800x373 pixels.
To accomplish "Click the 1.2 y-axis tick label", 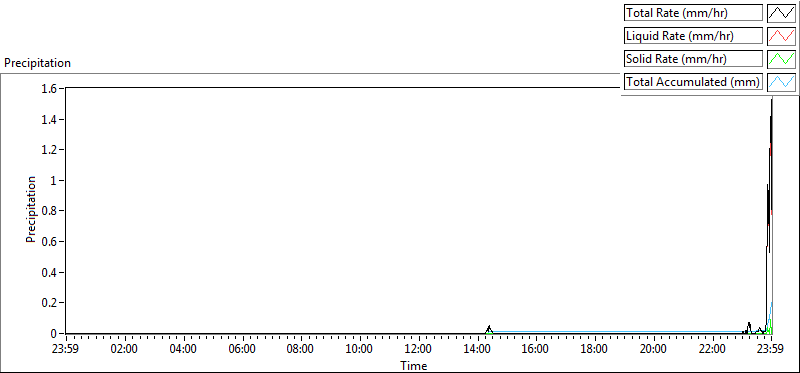I will click(x=50, y=150).
